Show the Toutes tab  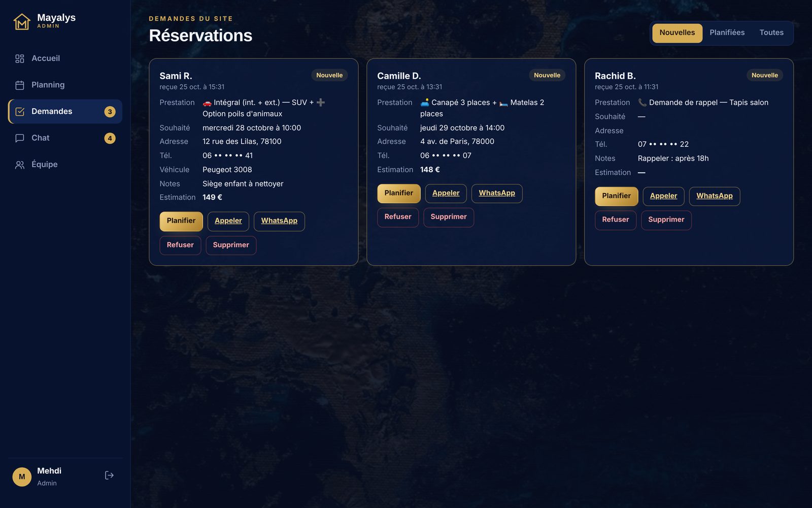771,33
